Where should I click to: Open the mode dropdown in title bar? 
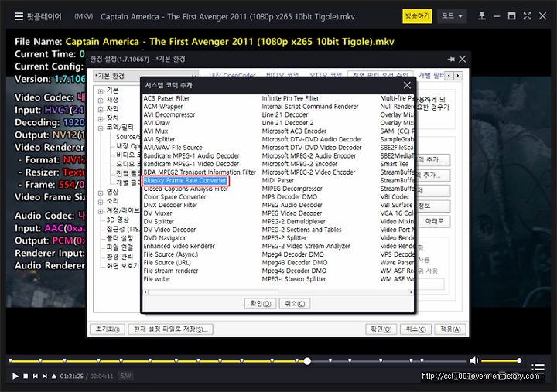(452, 16)
